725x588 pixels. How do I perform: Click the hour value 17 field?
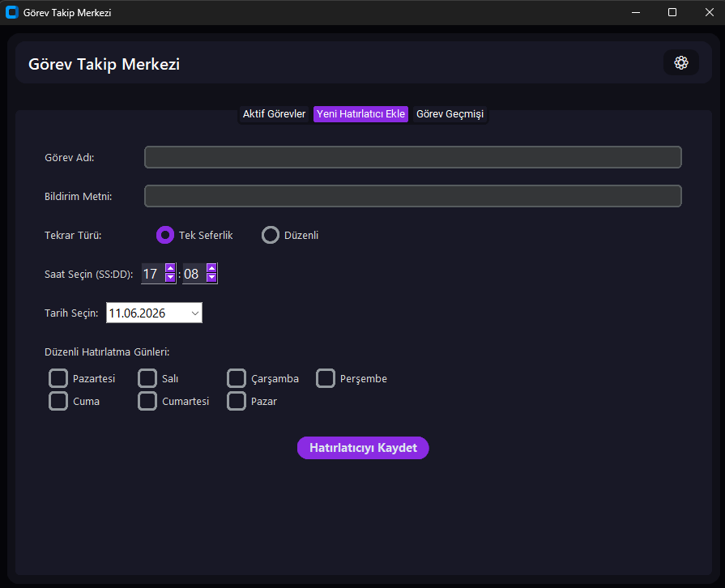click(x=152, y=274)
